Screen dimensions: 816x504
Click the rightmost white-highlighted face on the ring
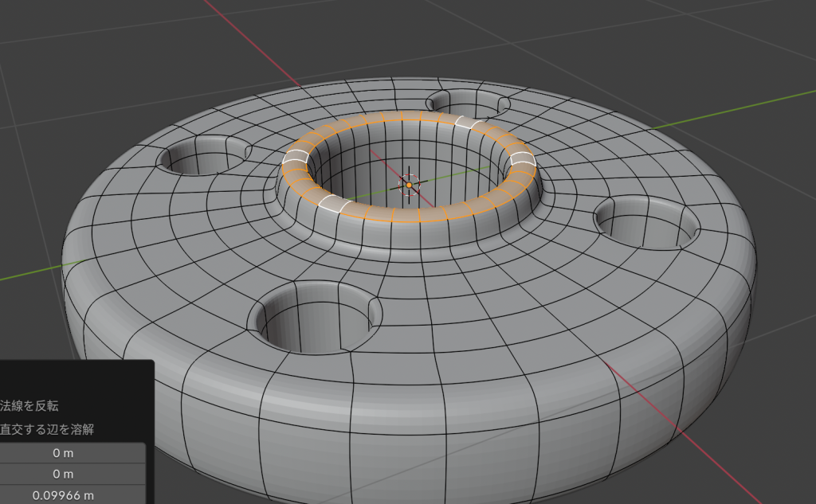click(x=524, y=160)
